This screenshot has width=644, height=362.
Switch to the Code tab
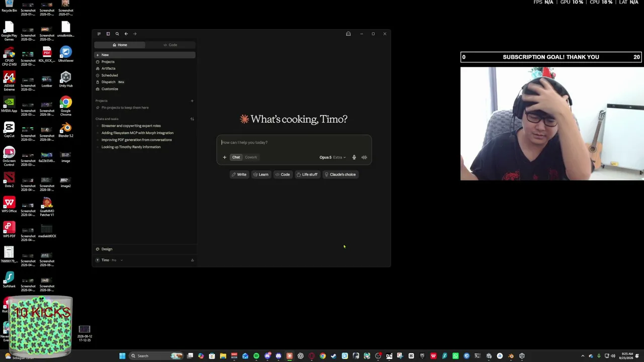pyautogui.click(x=170, y=45)
